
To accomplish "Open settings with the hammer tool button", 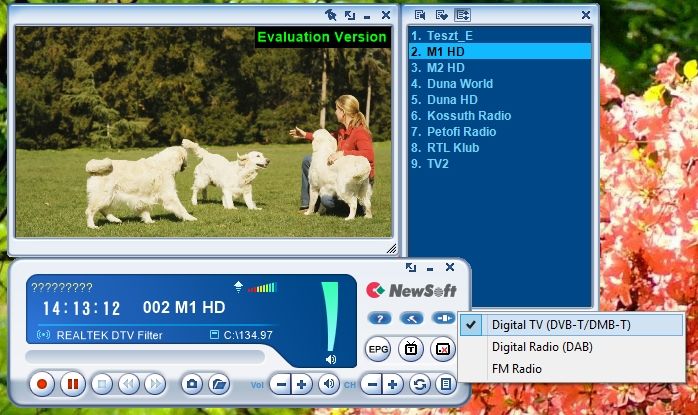I will [x=411, y=318].
